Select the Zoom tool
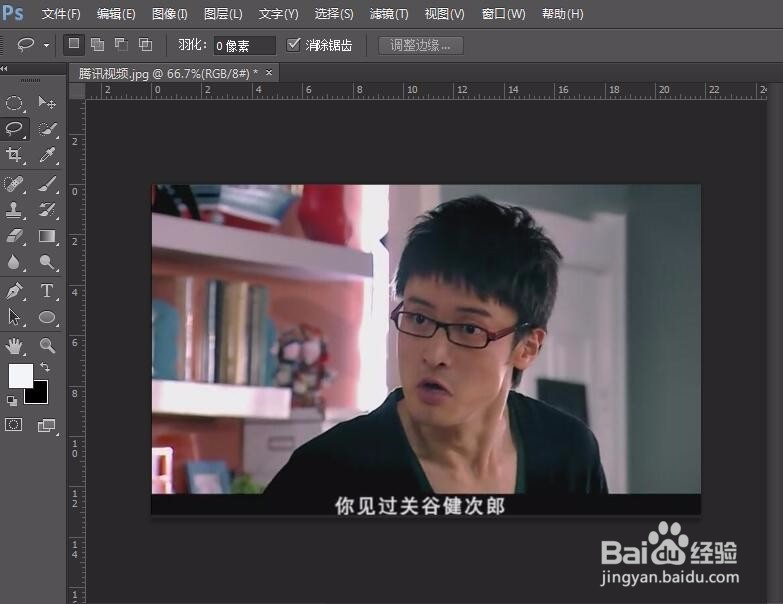The image size is (783, 604). 47,345
